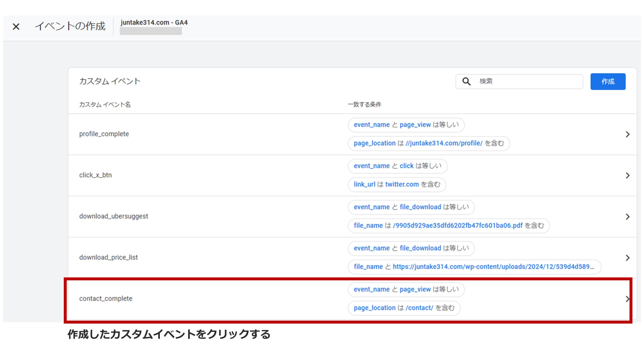The width and height of the screenshot is (644, 359).
Task: Click the blue 作成 button
Action: (x=608, y=81)
